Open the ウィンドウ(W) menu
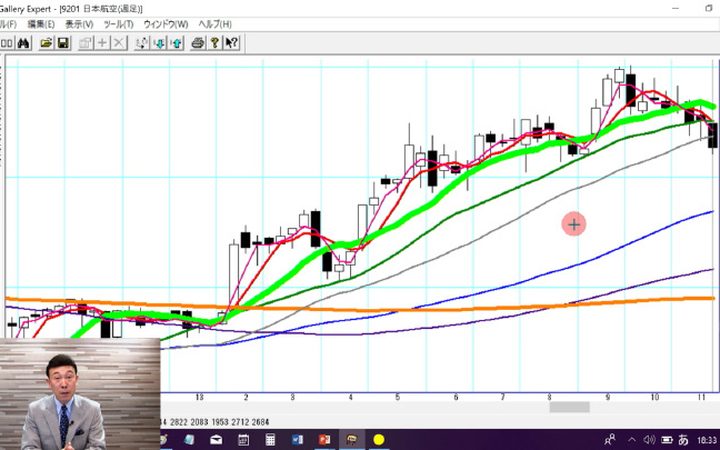 coord(166,24)
